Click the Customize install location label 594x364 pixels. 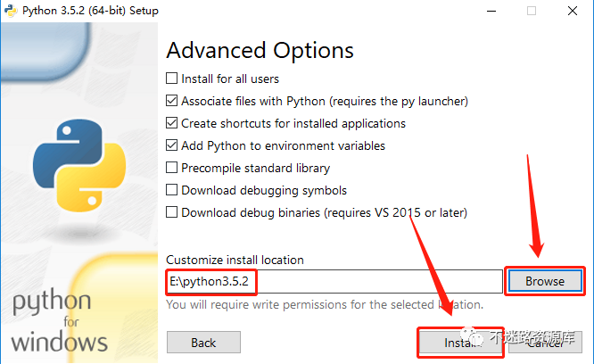point(235,260)
